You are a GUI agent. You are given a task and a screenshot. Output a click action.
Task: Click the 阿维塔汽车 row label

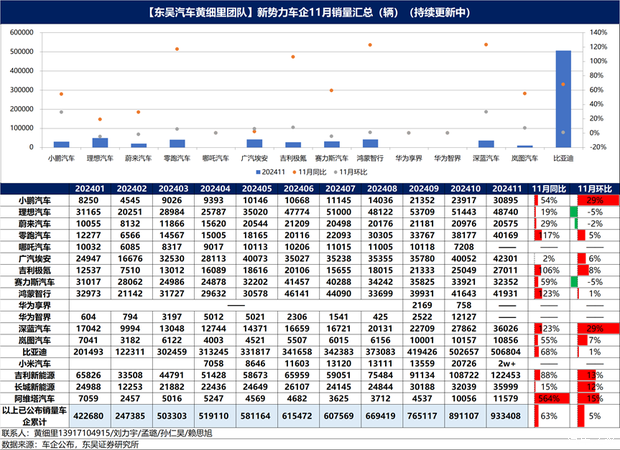(31, 397)
